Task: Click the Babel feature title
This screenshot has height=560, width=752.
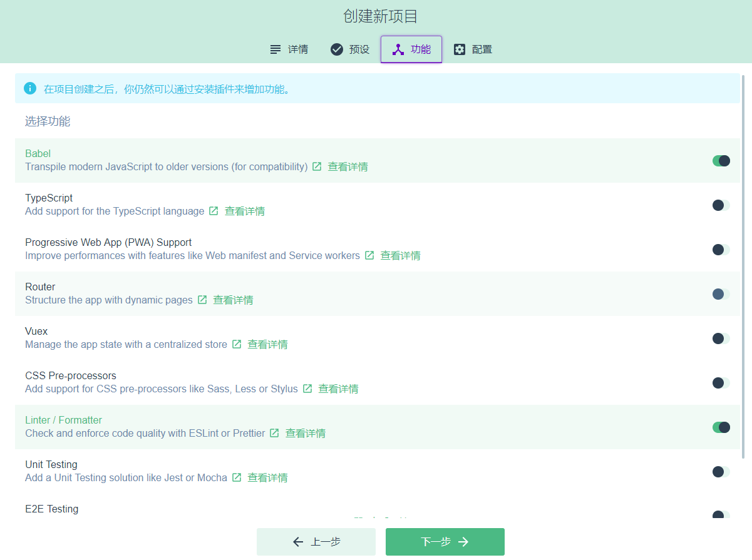Action: [38, 153]
